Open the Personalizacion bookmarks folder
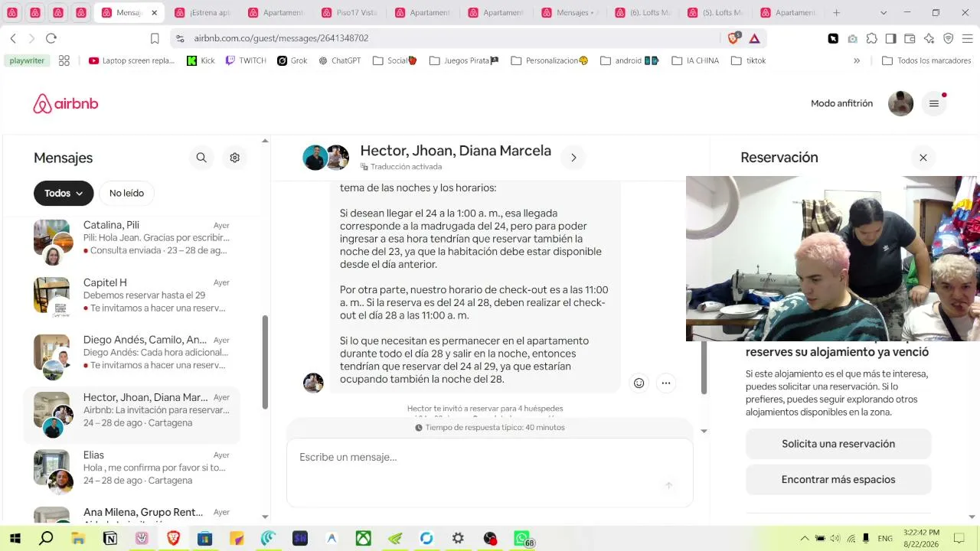 (550, 60)
